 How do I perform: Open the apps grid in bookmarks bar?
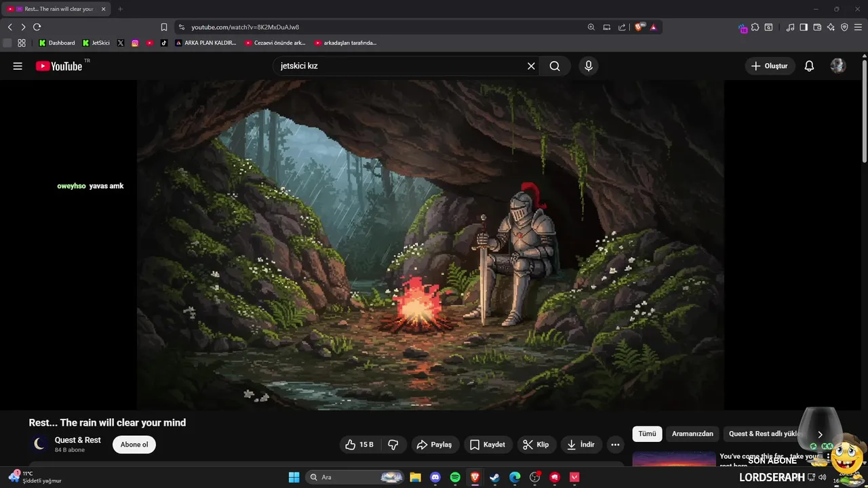click(x=22, y=43)
